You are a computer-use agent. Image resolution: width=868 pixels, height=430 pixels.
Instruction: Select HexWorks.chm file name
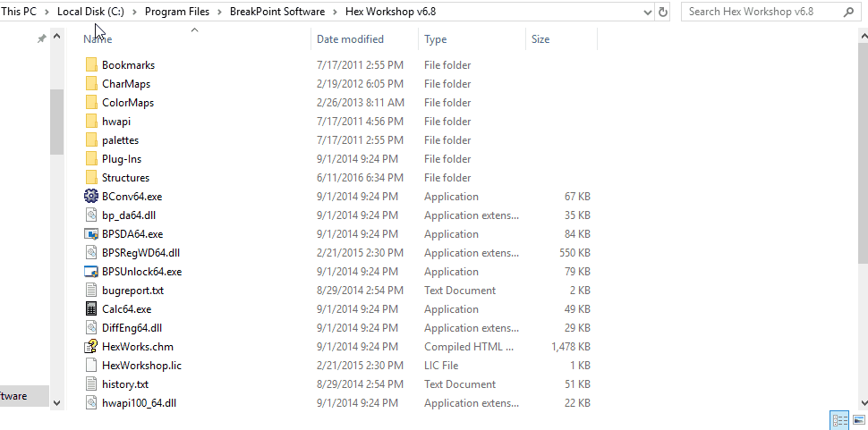(x=138, y=347)
